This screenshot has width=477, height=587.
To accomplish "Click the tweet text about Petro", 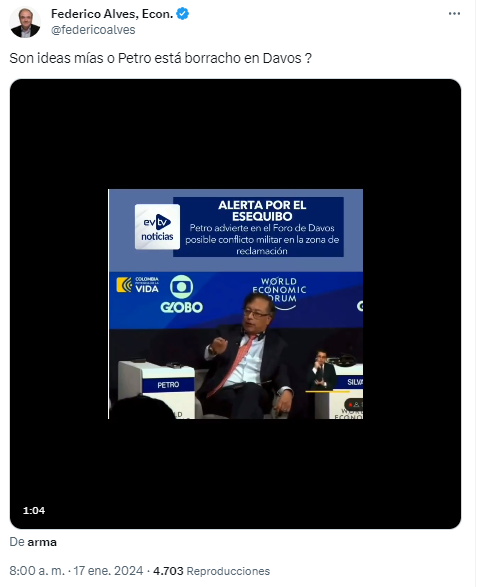I will tap(161, 58).
